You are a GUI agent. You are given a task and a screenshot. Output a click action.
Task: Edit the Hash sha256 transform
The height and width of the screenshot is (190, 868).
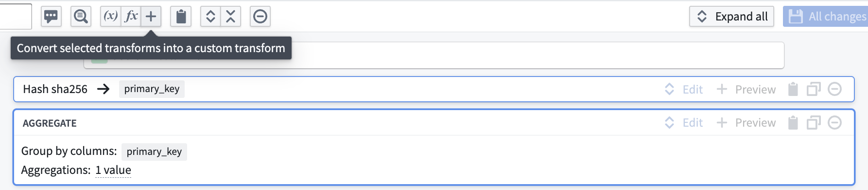pyautogui.click(x=684, y=89)
